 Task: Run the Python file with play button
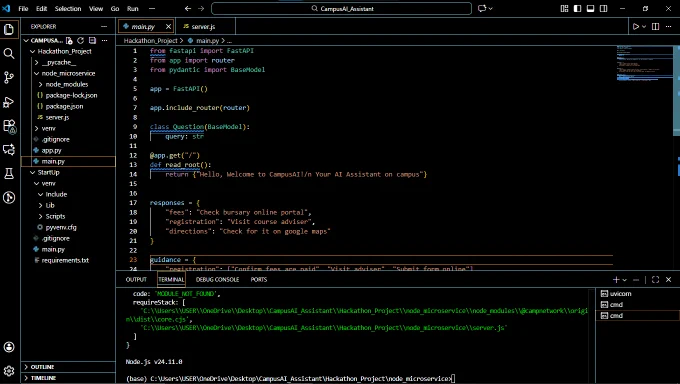click(636, 26)
